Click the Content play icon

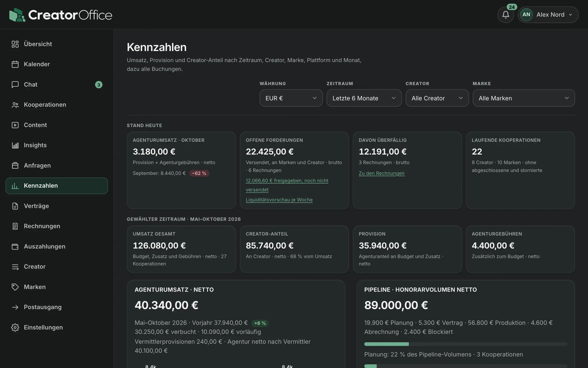tap(15, 125)
